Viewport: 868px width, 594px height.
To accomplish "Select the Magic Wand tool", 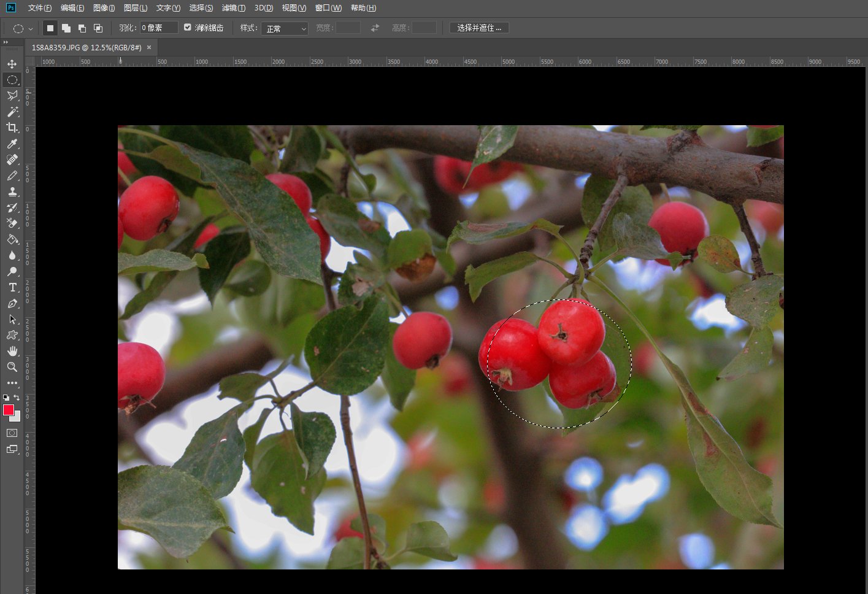I will pos(12,112).
